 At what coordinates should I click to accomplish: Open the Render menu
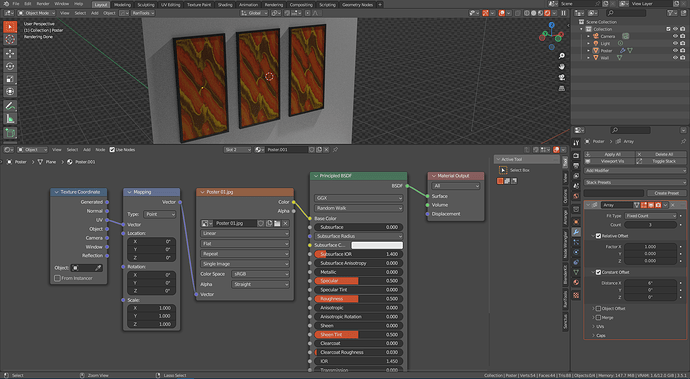coord(43,4)
